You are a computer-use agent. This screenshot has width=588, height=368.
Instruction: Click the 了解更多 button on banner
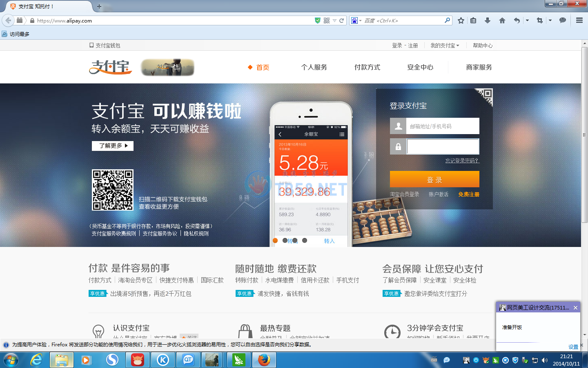point(113,146)
